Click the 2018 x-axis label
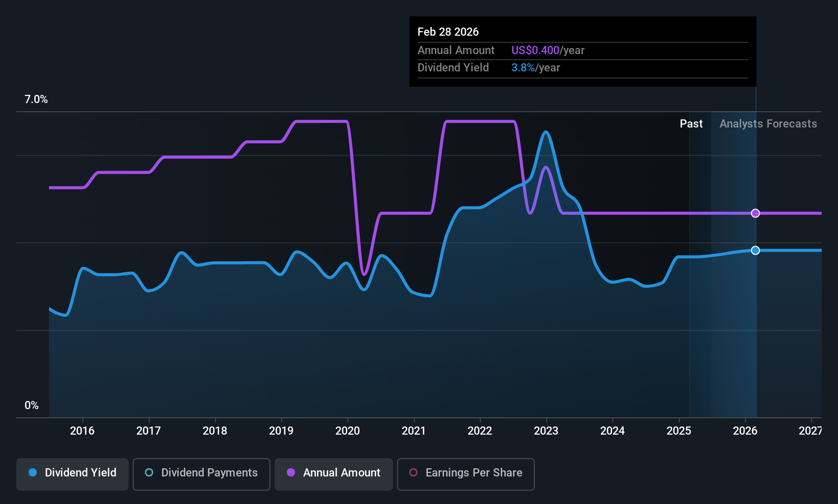The width and height of the screenshot is (838, 504). pos(215,431)
